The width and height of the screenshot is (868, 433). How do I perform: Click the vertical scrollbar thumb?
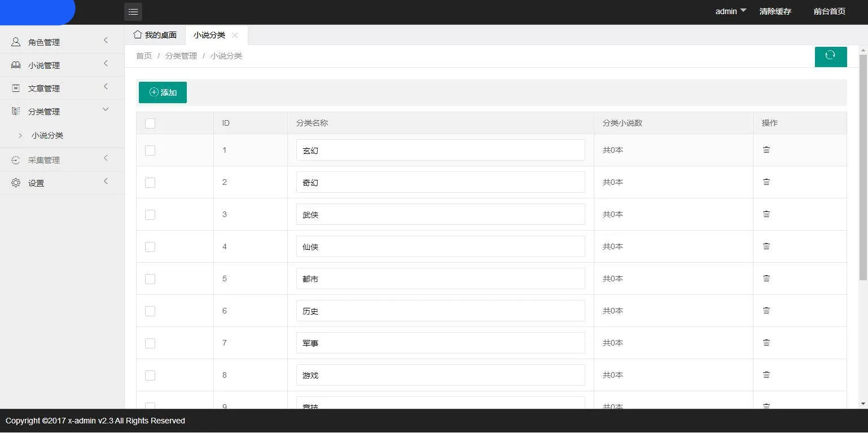click(863, 167)
